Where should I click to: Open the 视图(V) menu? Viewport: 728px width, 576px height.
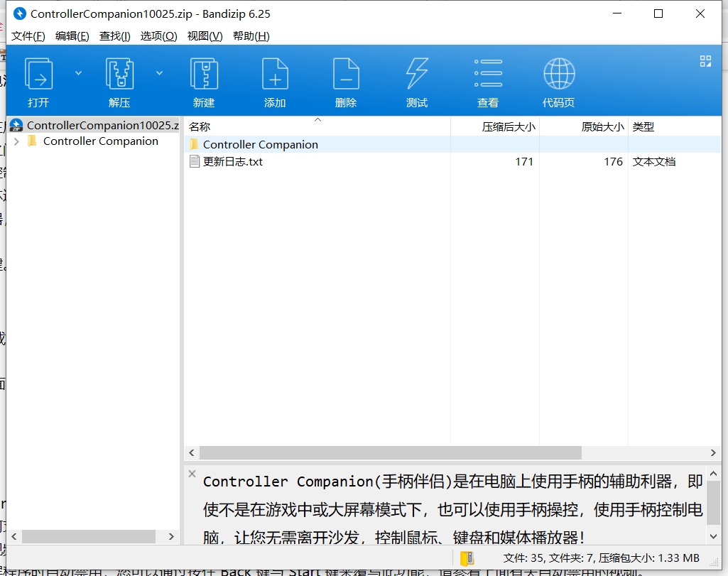coord(205,36)
